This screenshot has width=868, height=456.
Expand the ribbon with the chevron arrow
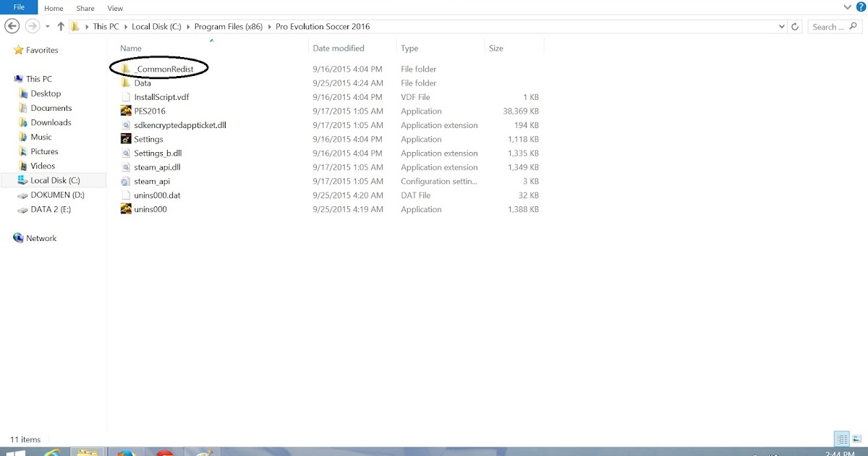848,7
